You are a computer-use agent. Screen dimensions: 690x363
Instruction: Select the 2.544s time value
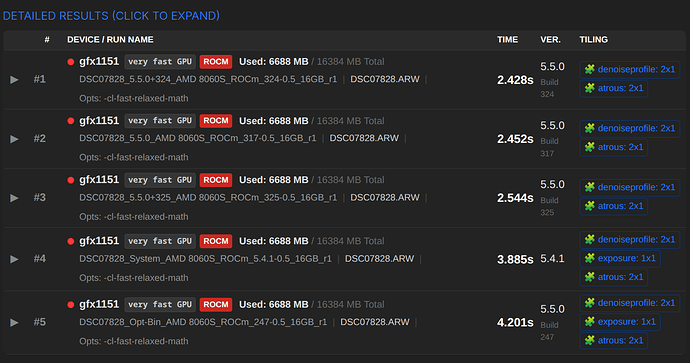click(x=515, y=198)
